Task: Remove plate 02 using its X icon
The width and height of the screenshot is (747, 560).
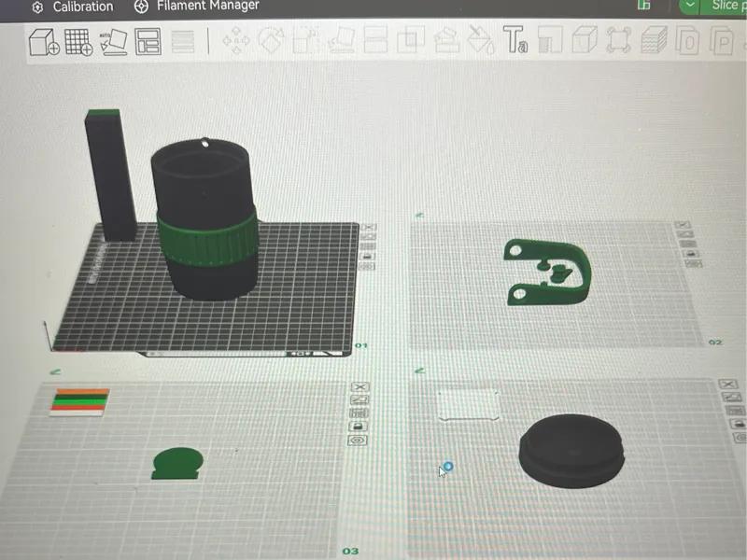Action: coord(683,224)
